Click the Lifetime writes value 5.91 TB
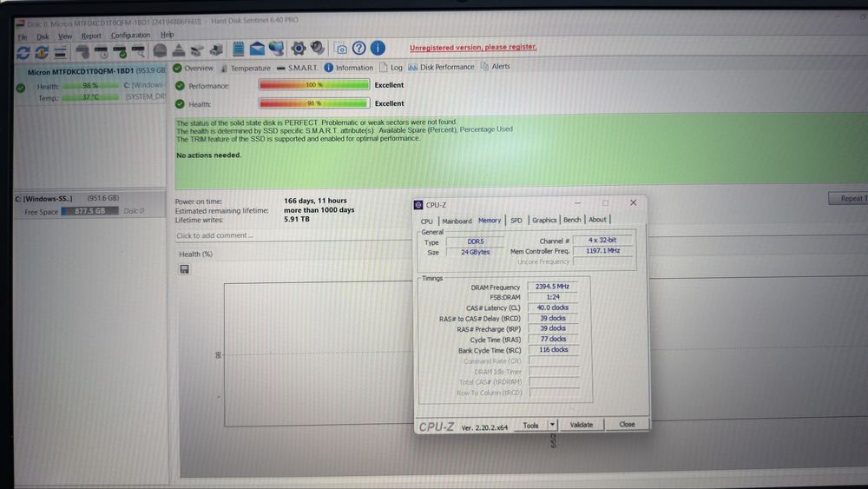868x489 pixels. [297, 219]
